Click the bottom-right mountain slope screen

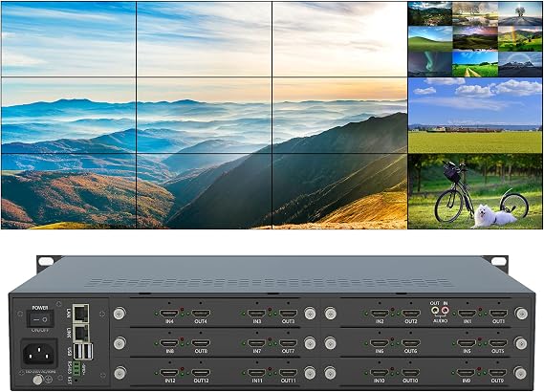tap(339, 191)
